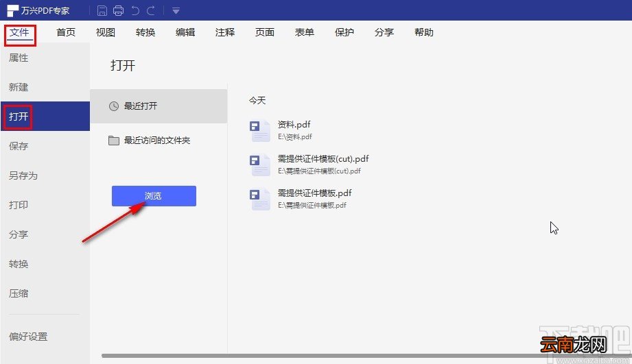Click the 万兴PDF专家 app logo

click(x=13, y=11)
